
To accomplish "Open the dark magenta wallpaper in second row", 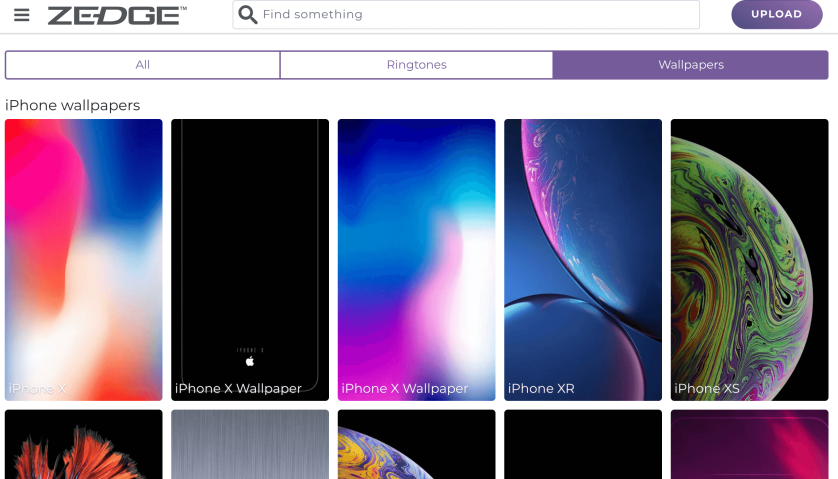I will [749, 444].
